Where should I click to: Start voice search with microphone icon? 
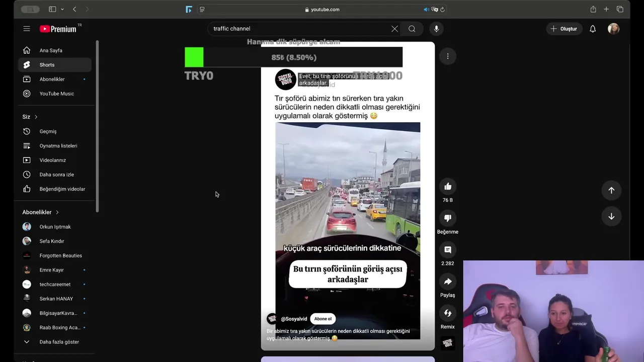(436, 29)
